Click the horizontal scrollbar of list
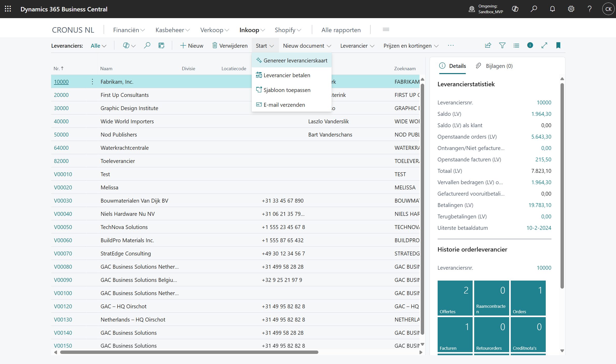Image resolution: width=616 pixels, height=364 pixels. point(189,352)
